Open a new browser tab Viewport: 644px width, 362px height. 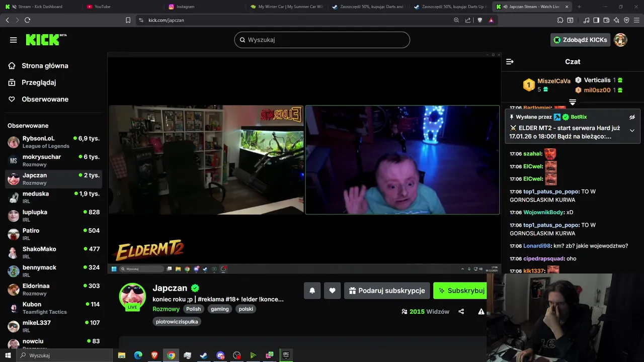[x=579, y=7]
